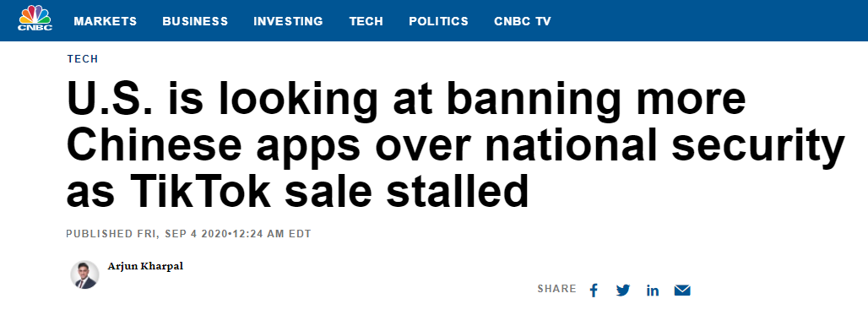Click the 'as TikTok sale stalled' headline line
The height and width of the screenshot is (326, 868).
[298, 190]
